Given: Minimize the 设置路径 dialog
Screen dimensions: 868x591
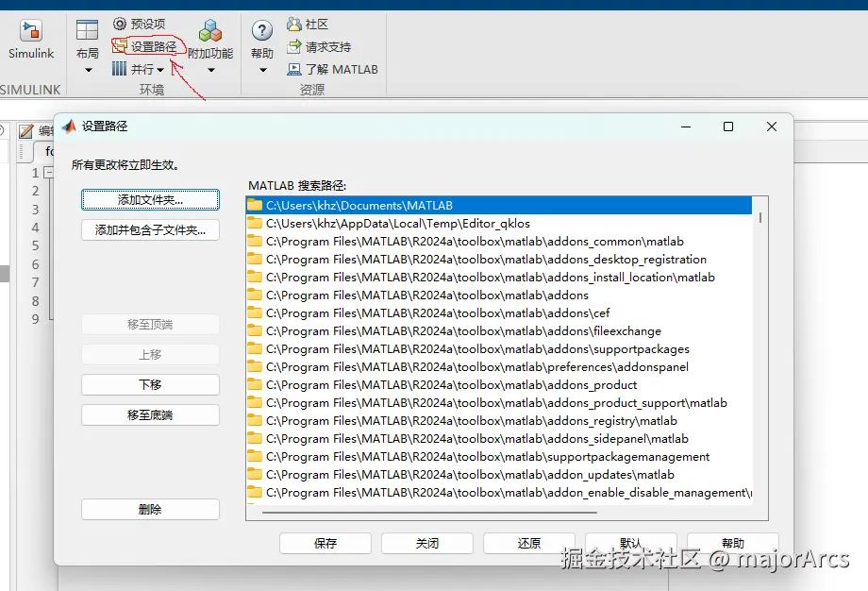Looking at the screenshot, I should pyautogui.click(x=686, y=127).
